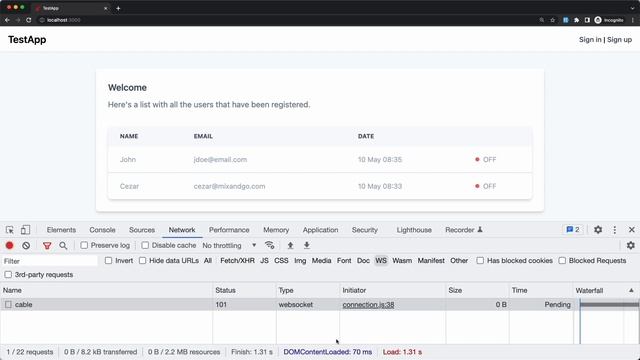Filter requests by CSS type
The height and width of the screenshot is (360, 640).
click(x=281, y=260)
